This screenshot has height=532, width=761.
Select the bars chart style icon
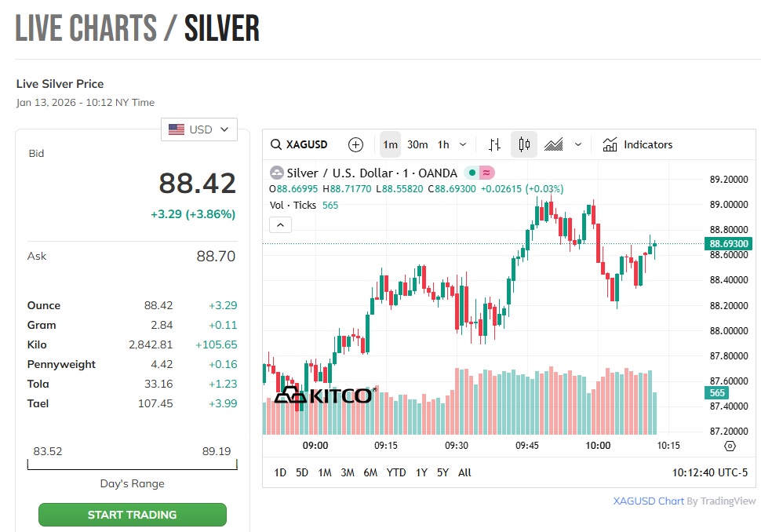click(494, 144)
